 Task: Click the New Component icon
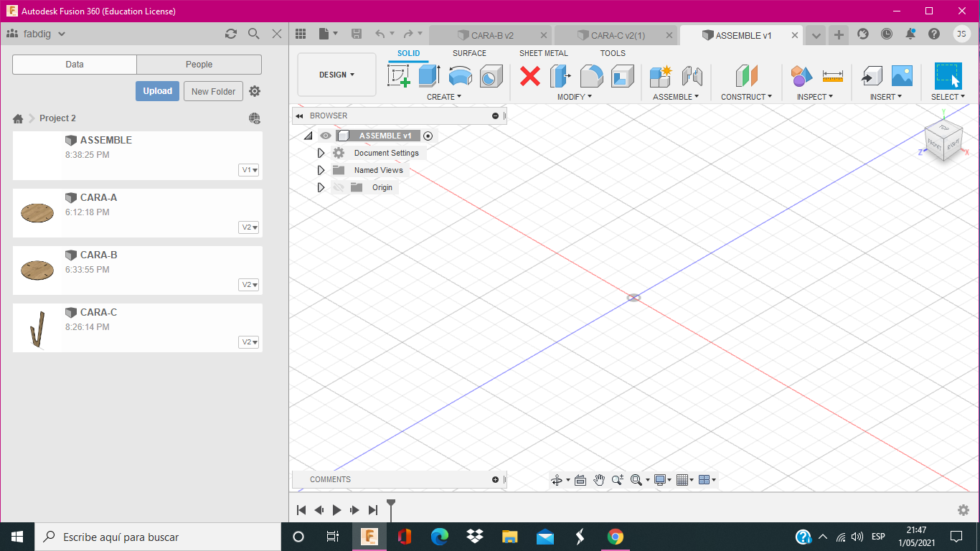click(660, 75)
